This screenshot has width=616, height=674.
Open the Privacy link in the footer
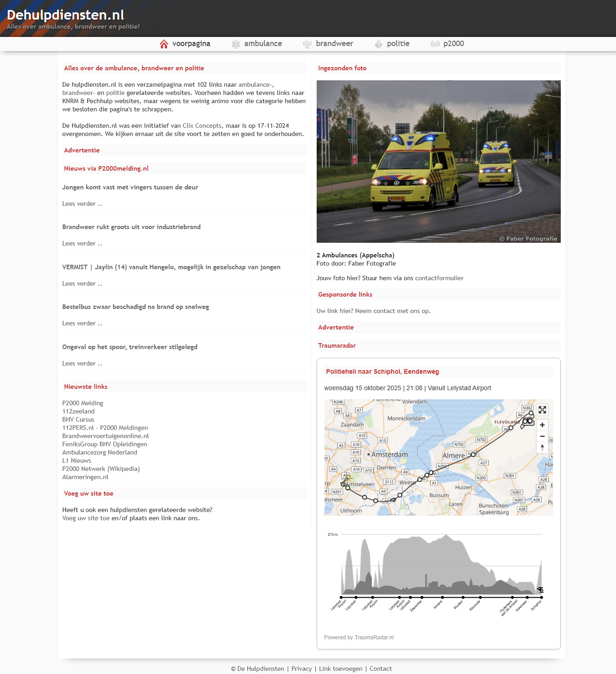(x=302, y=669)
